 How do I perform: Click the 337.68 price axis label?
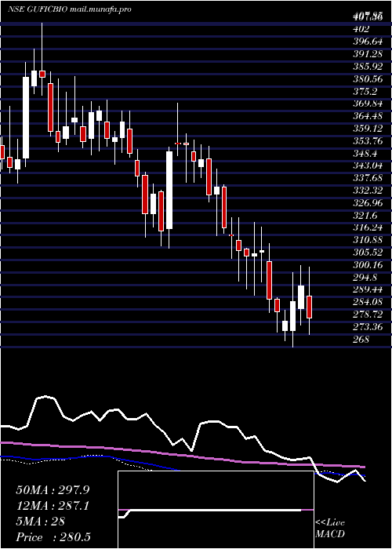click(x=369, y=178)
